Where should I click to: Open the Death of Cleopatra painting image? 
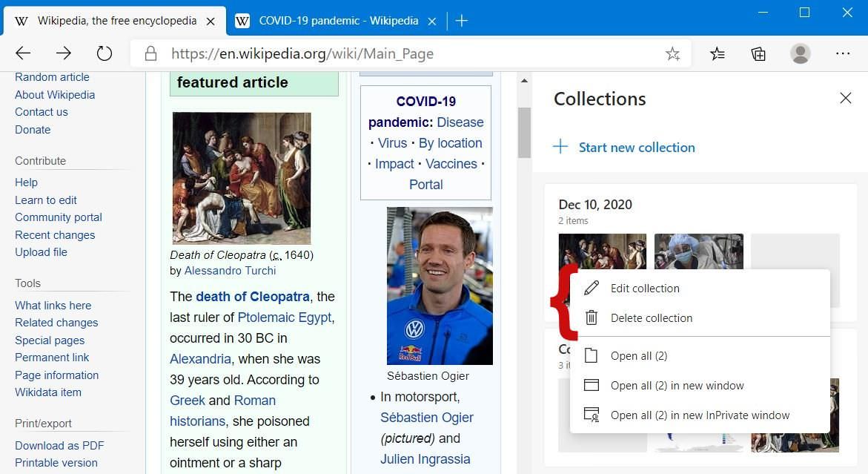coord(242,178)
